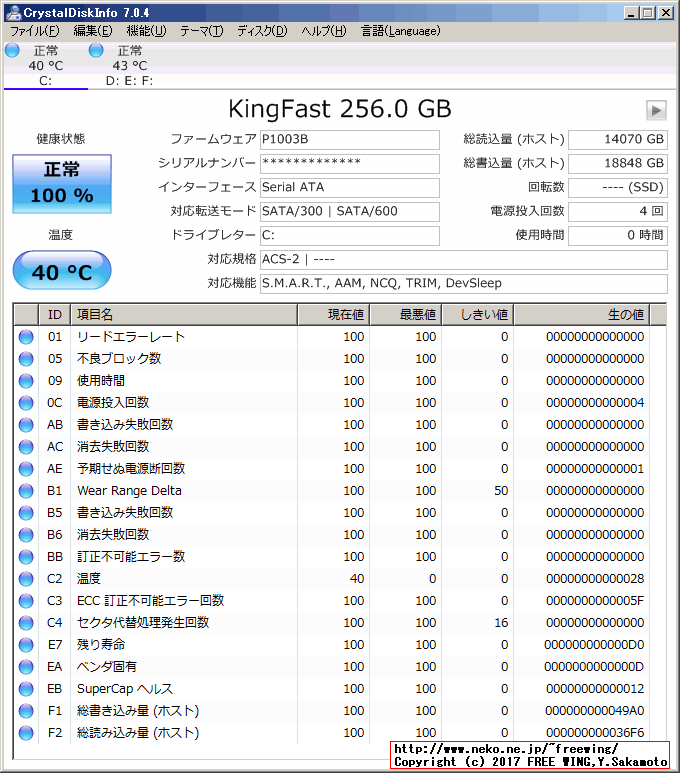Click the rotation rate value ---- (SSD)

pos(618,187)
